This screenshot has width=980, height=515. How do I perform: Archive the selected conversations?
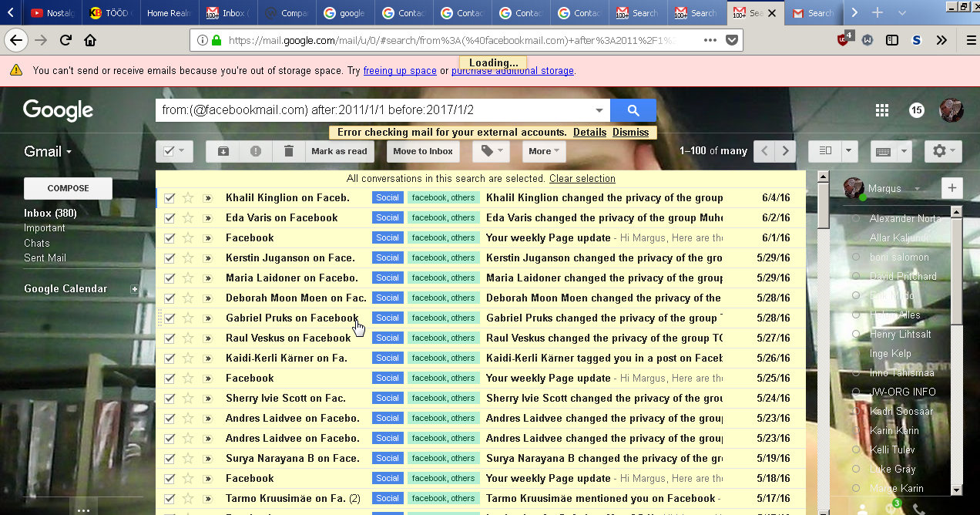coord(223,151)
